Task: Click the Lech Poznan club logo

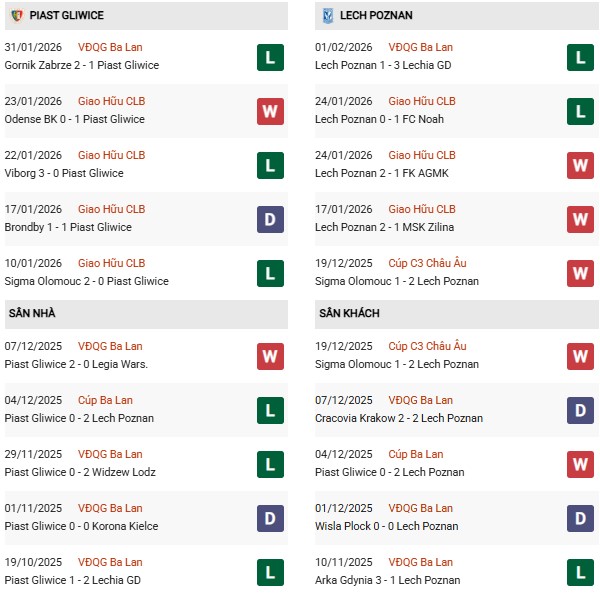Action: [x=328, y=15]
